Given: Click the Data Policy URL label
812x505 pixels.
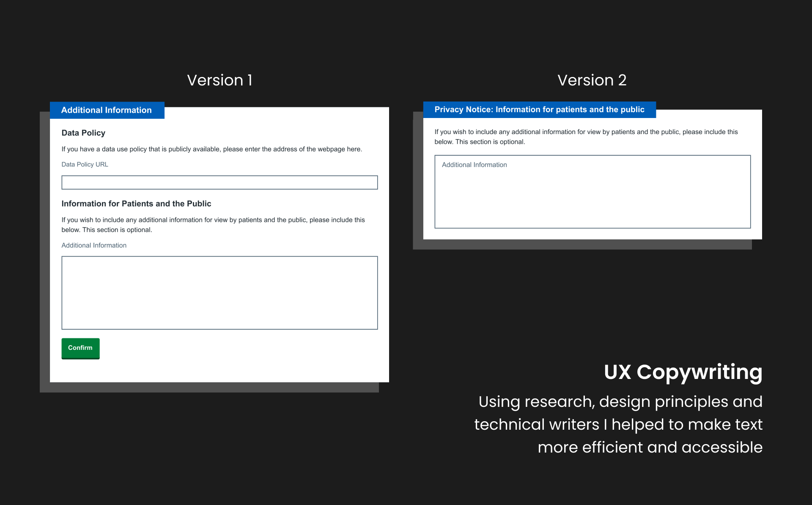Looking at the screenshot, I should pos(85,165).
